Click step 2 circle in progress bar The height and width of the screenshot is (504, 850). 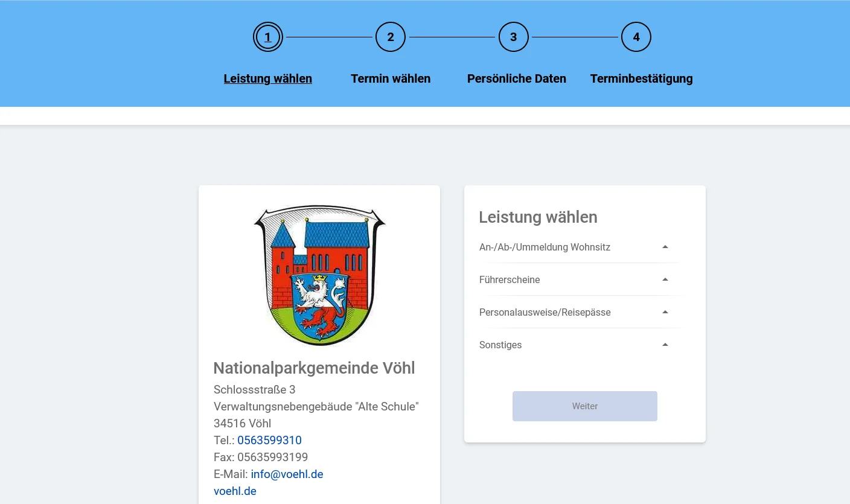[x=391, y=37]
